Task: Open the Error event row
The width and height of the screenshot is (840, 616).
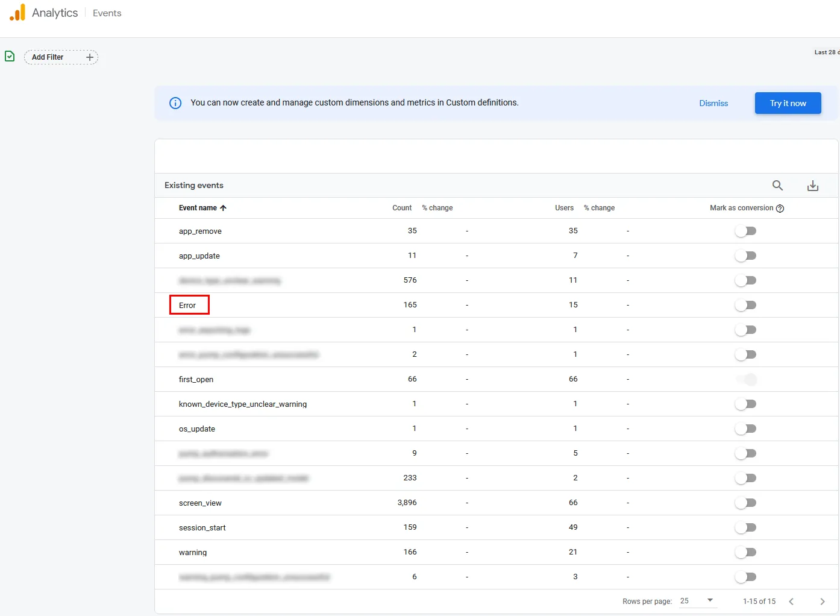Action: (187, 306)
